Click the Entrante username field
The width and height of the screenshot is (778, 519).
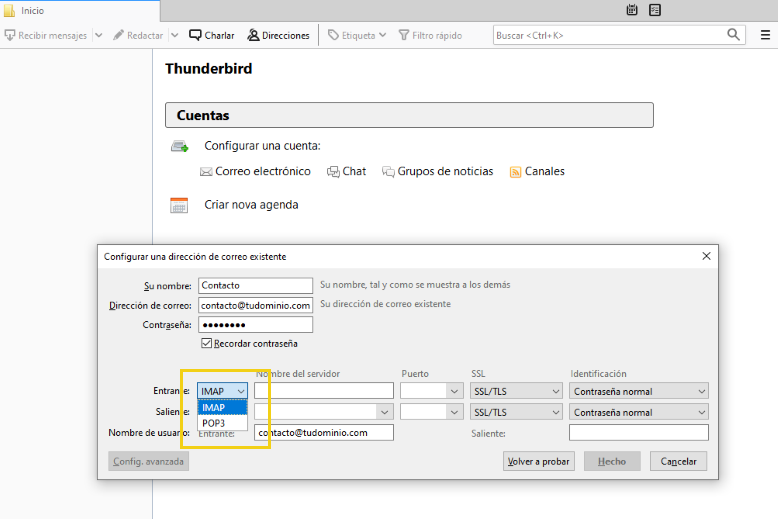[324, 433]
